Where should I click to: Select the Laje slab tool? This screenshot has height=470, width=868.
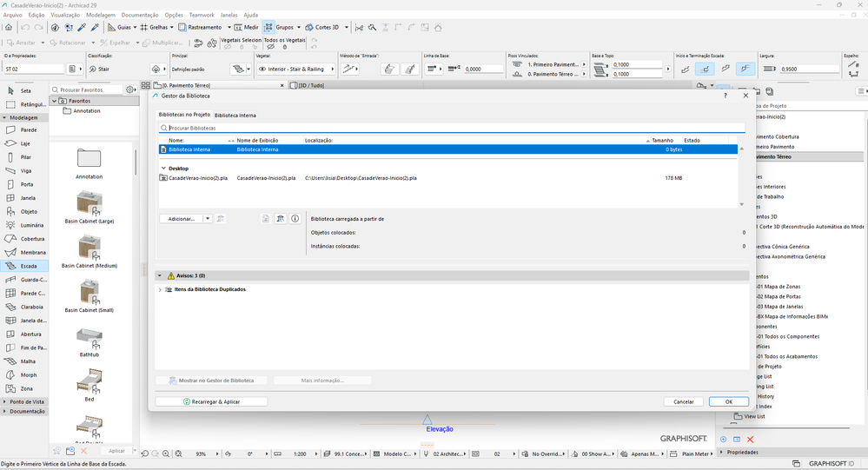(x=23, y=143)
